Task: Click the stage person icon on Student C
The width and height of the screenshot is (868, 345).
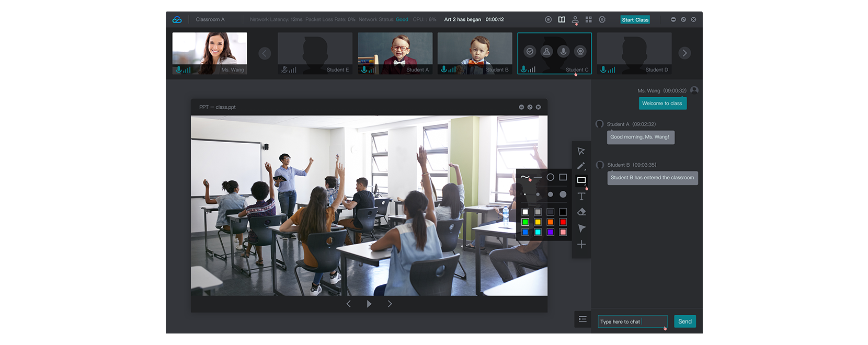Action: (x=546, y=51)
